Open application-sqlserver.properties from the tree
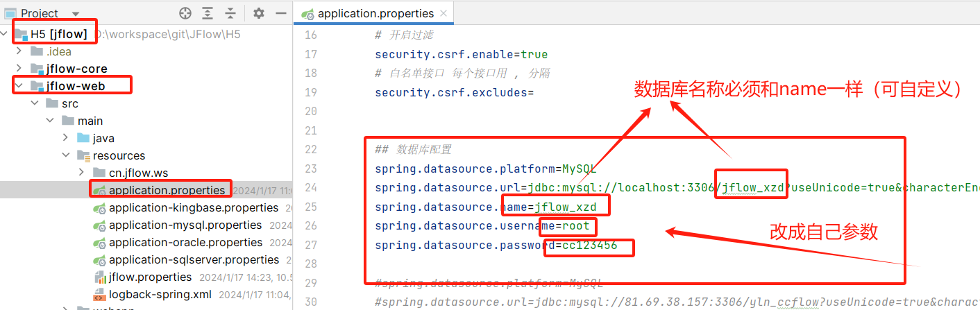Image resolution: width=980 pixels, height=310 pixels. click(194, 259)
